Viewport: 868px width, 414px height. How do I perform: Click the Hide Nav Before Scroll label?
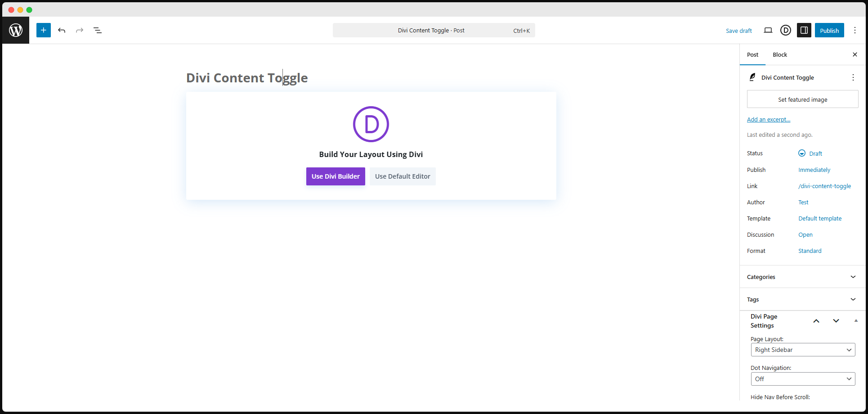780,397
